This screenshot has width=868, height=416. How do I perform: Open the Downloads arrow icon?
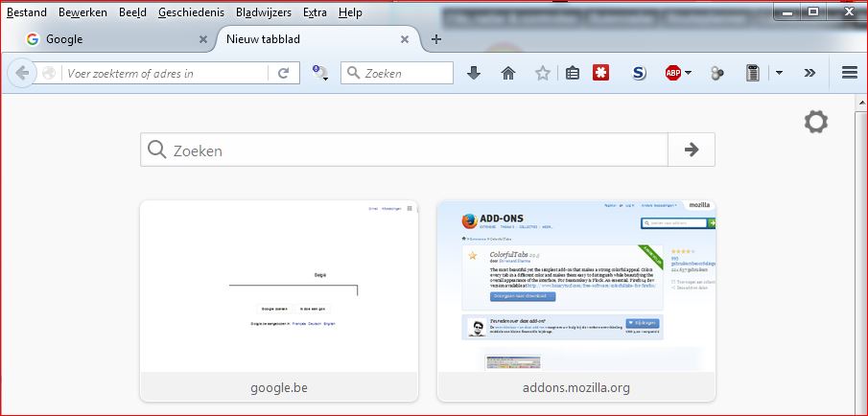(x=473, y=73)
